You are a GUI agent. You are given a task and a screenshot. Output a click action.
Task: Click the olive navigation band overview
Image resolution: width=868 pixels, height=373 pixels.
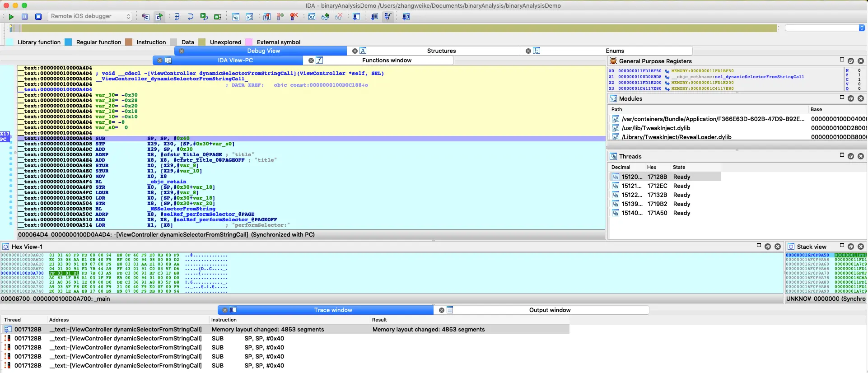[x=399, y=28]
